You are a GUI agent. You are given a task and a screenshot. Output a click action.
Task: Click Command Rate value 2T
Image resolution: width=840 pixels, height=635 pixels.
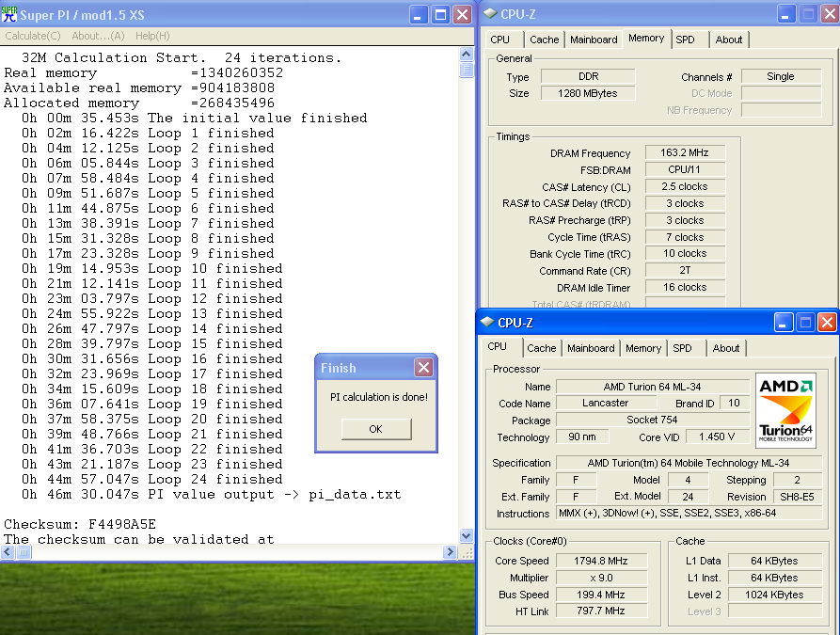click(685, 271)
